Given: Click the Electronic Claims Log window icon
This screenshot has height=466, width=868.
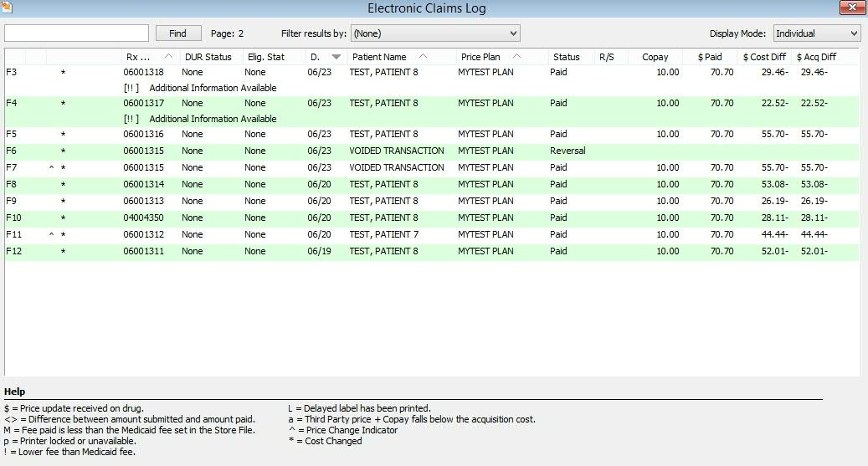Looking at the screenshot, I should (8, 8).
